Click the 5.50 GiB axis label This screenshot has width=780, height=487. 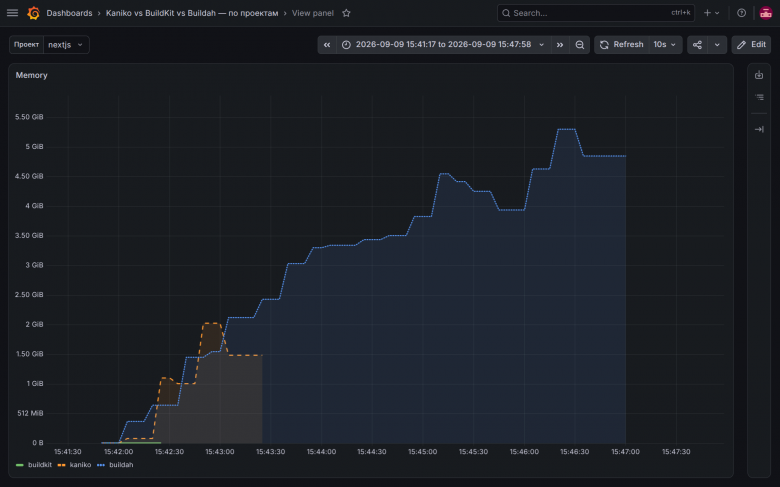(29, 117)
